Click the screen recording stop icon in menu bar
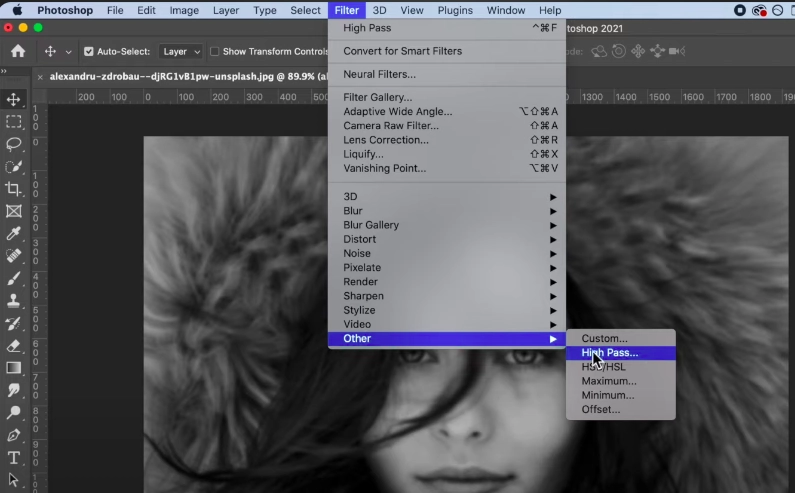Image resolution: width=795 pixels, height=493 pixels. click(740, 10)
